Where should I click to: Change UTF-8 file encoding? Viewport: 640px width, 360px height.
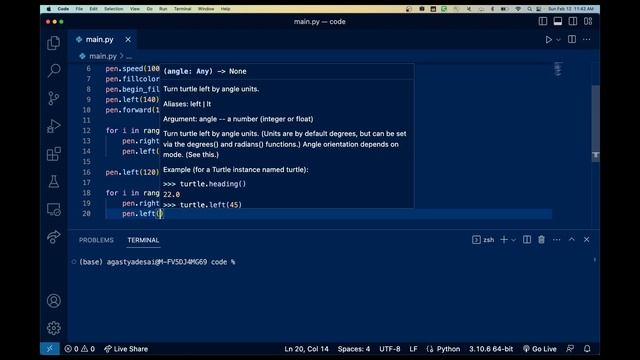[389, 349]
